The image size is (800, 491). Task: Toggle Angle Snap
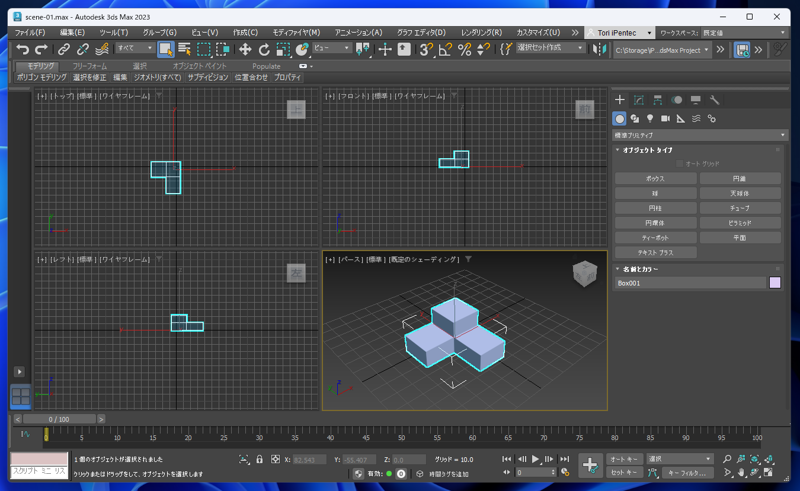[445, 50]
